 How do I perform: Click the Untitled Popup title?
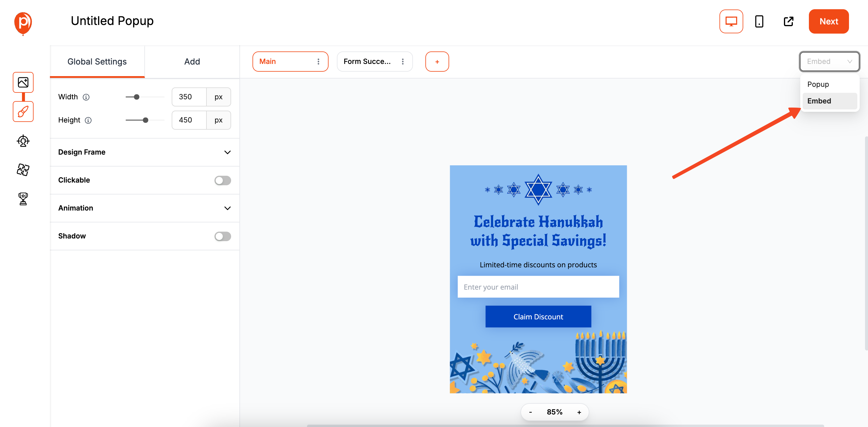112,21
